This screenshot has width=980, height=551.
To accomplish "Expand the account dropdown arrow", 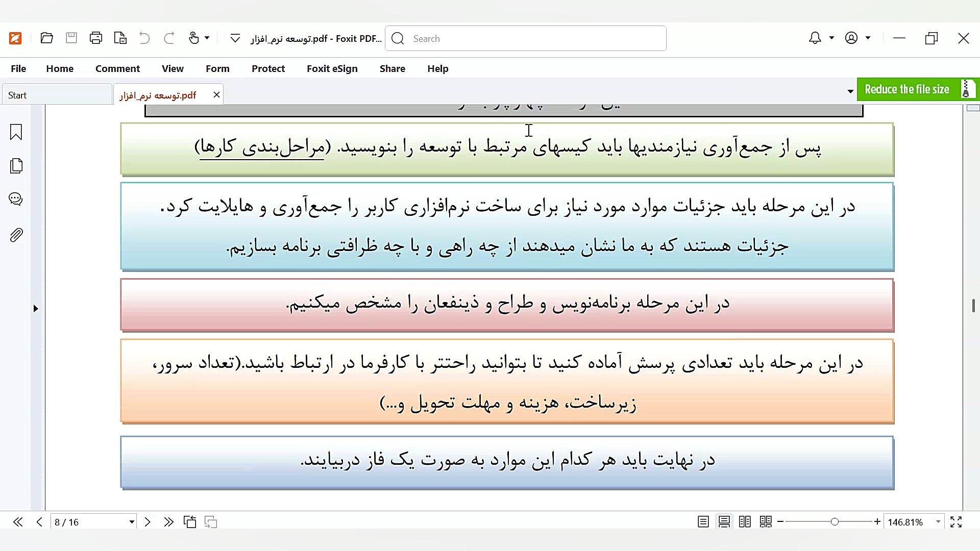I will click(868, 38).
